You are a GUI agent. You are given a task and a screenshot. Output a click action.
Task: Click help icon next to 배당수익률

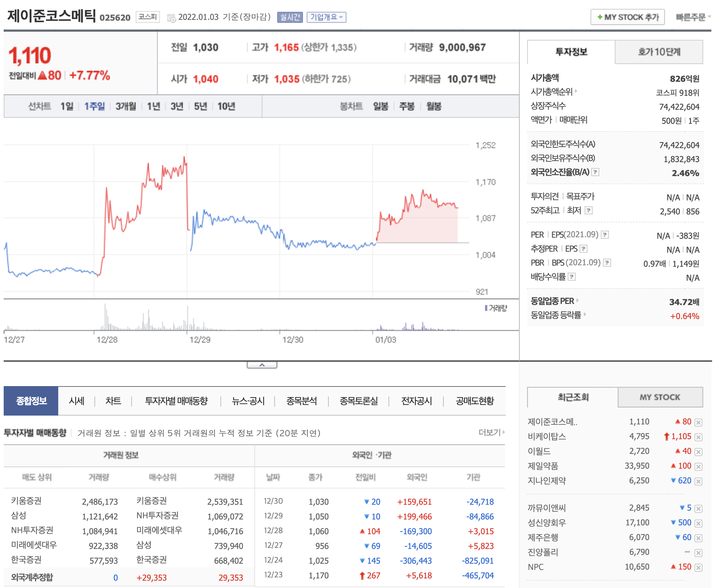(572, 277)
